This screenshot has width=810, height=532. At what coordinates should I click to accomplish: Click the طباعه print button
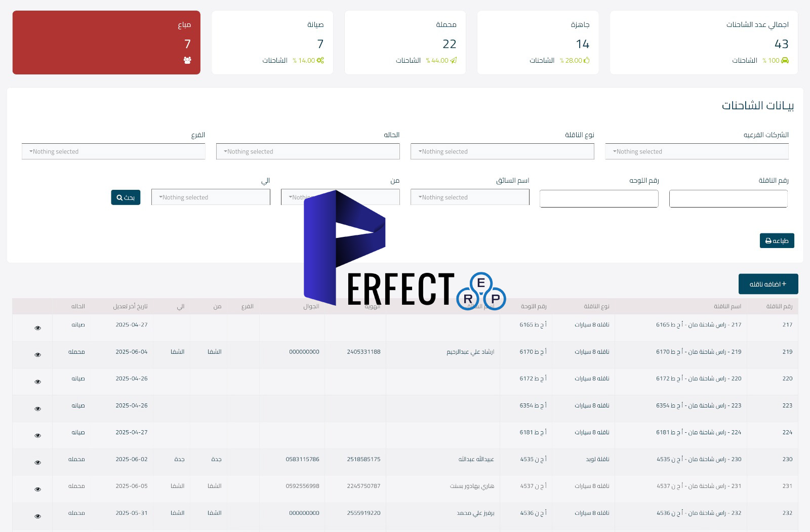click(777, 240)
